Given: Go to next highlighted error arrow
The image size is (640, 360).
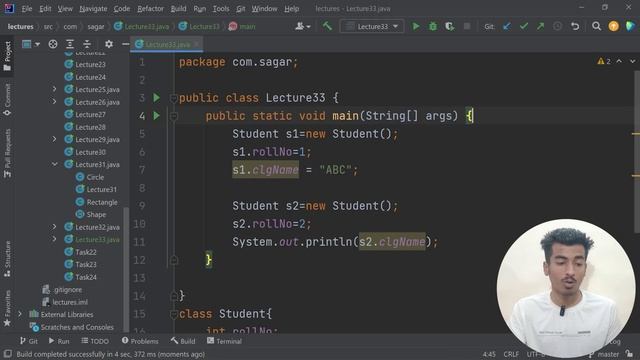Looking at the screenshot, I should [x=632, y=61].
